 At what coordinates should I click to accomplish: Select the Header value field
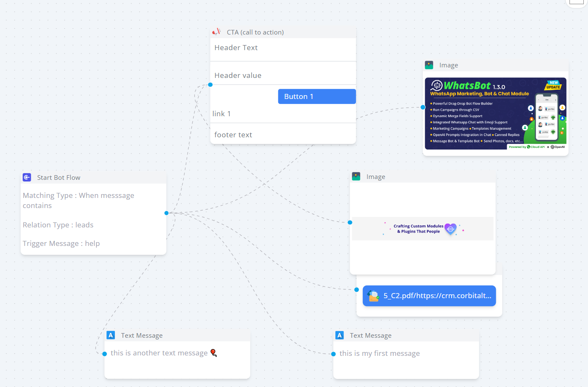click(x=238, y=75)
